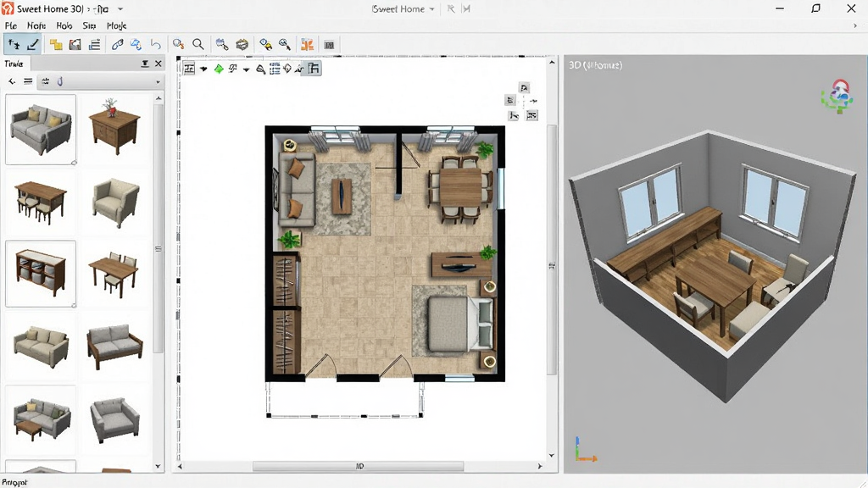Click the green diamond icon in plan toolbar
The width and height of the screenshot is (868, 488).
coord(219,69)
